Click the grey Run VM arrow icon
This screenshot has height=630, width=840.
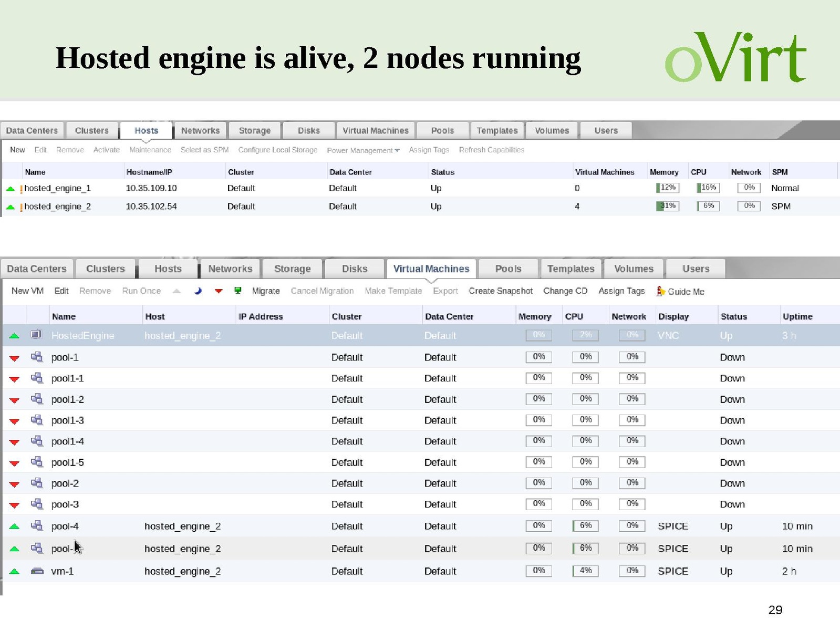tap(177, 291)
